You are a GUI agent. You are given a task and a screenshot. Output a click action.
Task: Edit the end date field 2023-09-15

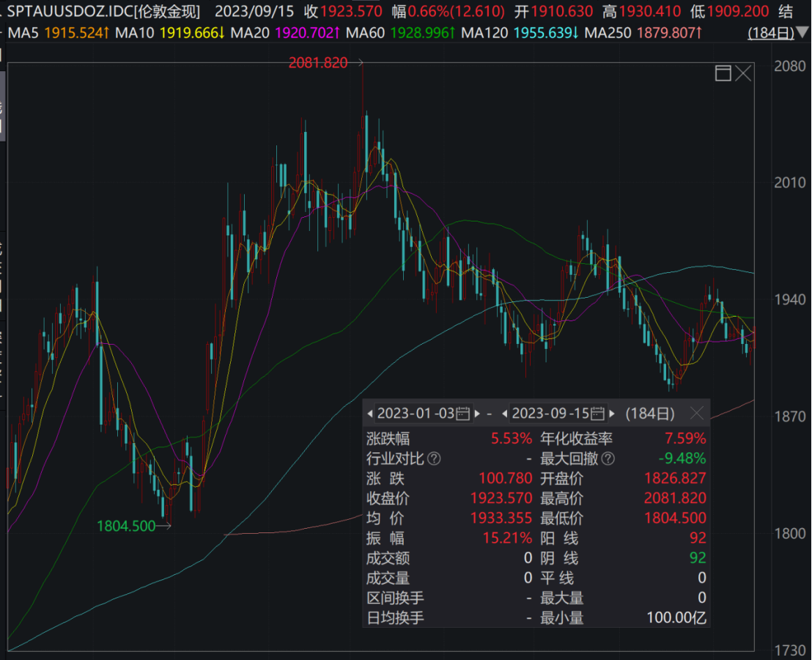(x=550, y=414)
